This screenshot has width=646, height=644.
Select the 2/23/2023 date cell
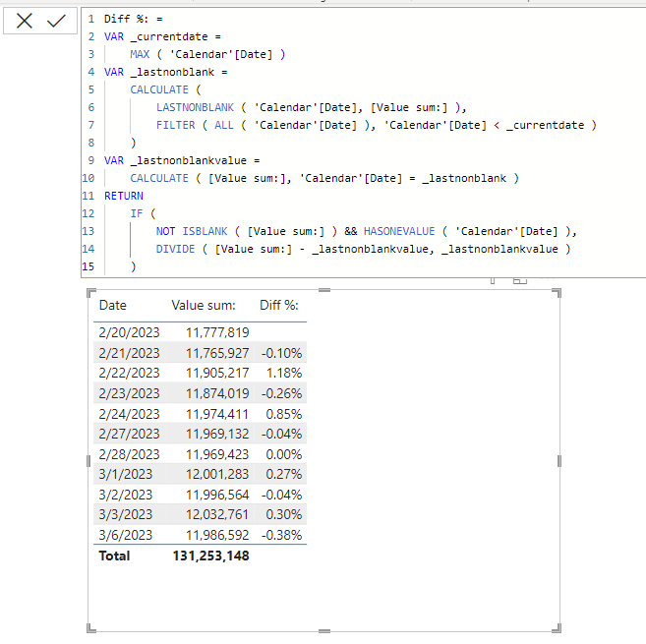[x=129, y=393]
